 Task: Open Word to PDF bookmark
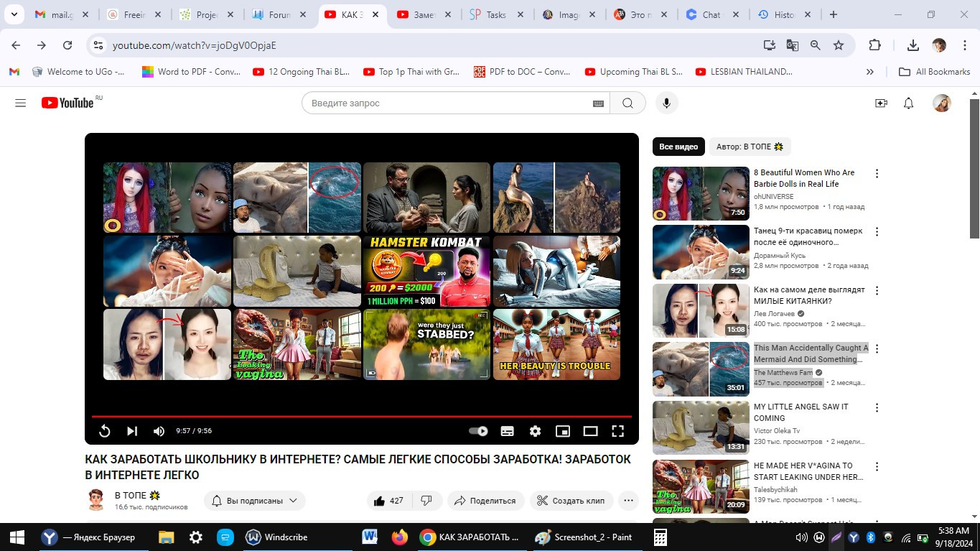191,72
